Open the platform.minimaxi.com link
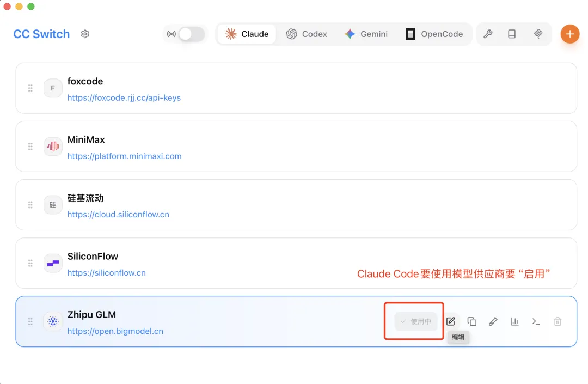Screen dimensions: 588x384 [x=124, y=156]
